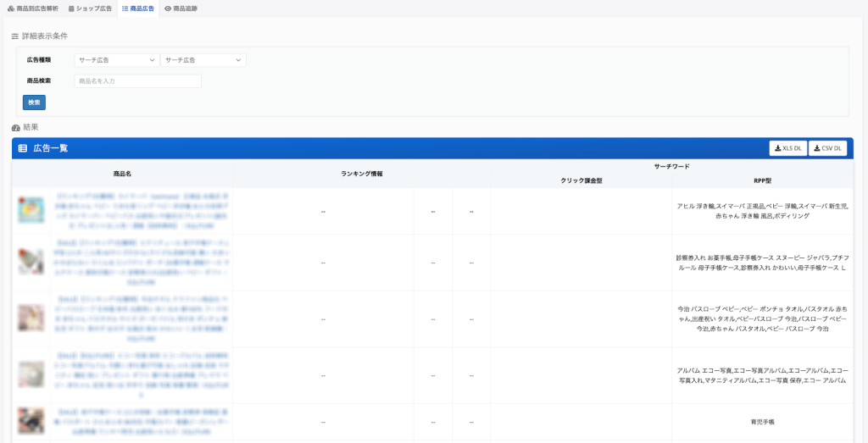Open product link in the 今治 バスローブ row
This screenshot has height=443, width=868.
[140, 318]
